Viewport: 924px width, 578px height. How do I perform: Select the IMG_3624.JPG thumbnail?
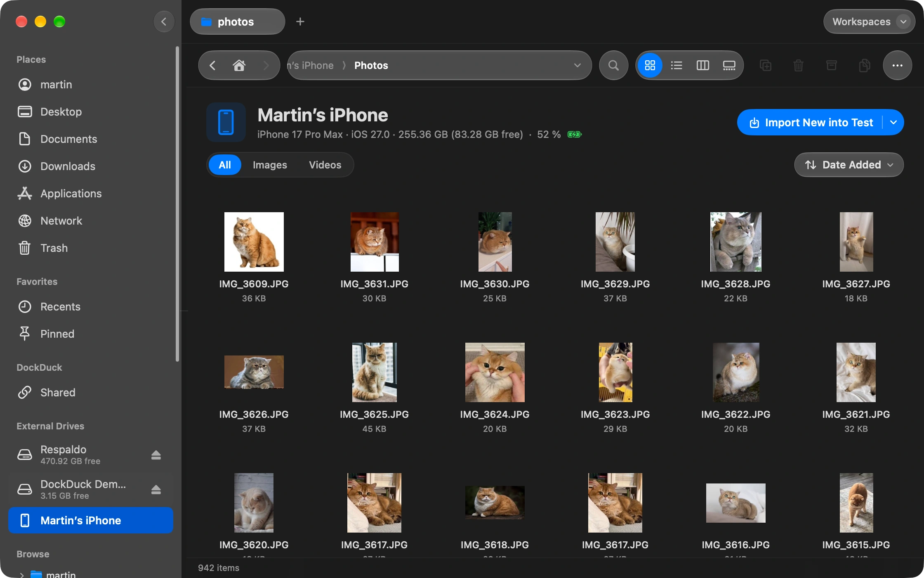click(495, 372)
